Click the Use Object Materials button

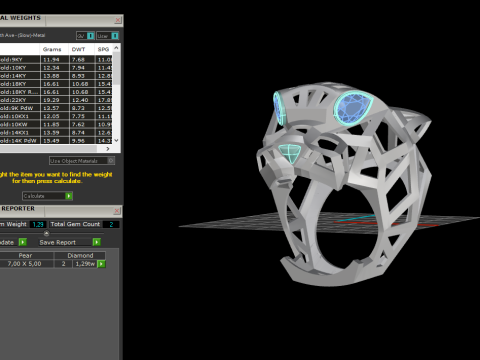(x=82, y=161)
